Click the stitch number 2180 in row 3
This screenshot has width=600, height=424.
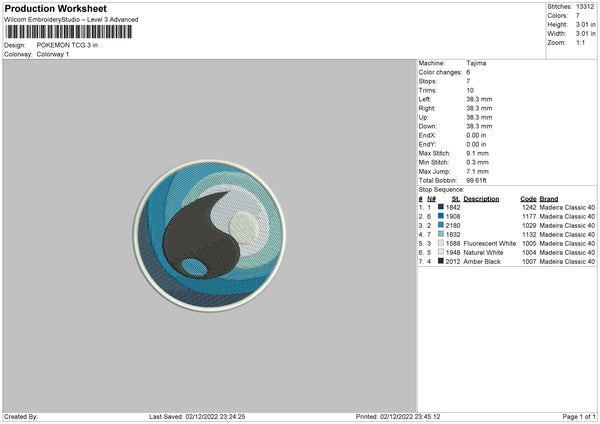[453, 225]
